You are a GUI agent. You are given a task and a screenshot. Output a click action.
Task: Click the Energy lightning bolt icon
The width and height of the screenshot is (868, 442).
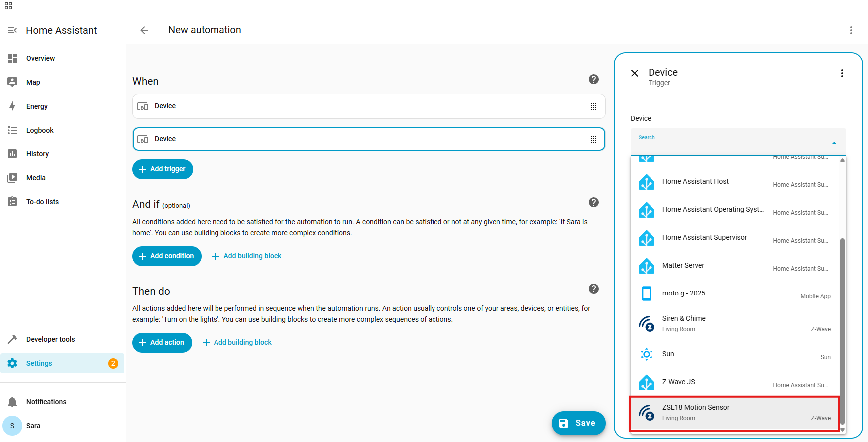(x=12, y=106)
